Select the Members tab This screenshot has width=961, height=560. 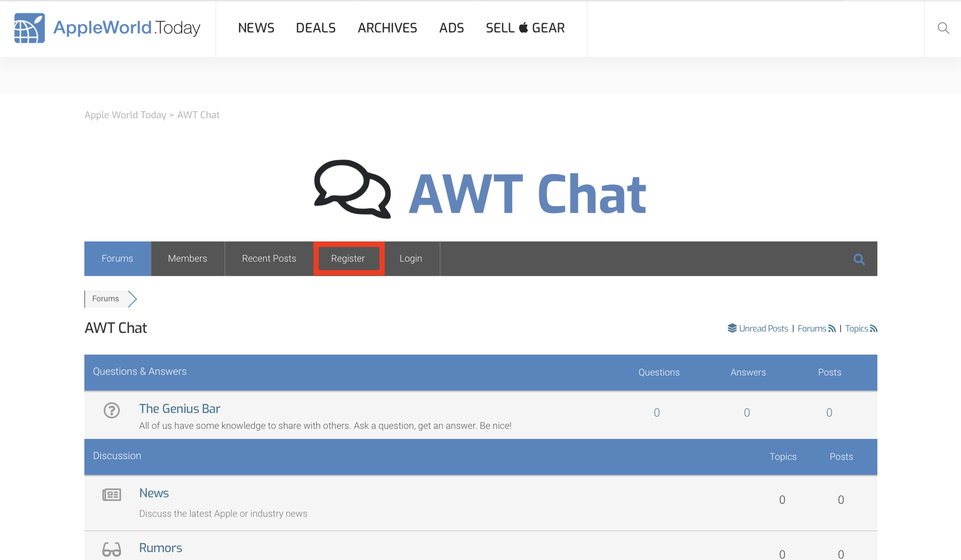coord(188,259)
